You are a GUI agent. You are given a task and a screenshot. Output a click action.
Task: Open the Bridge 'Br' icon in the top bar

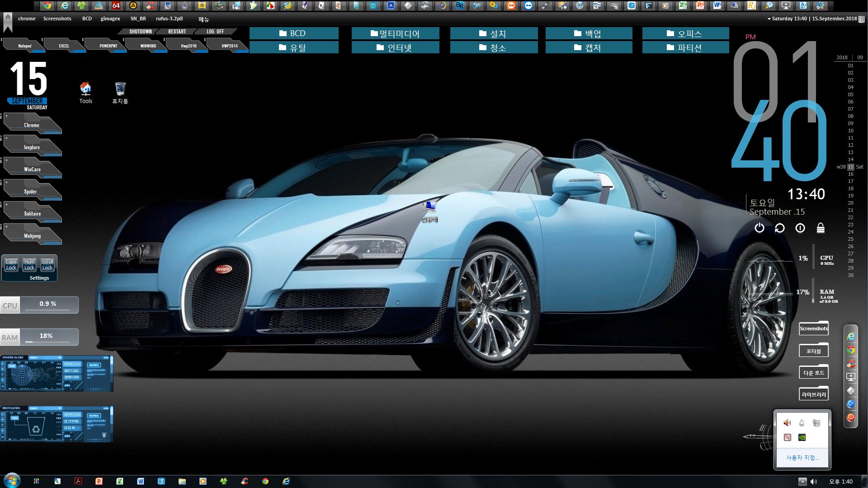[x=460, y=5]
